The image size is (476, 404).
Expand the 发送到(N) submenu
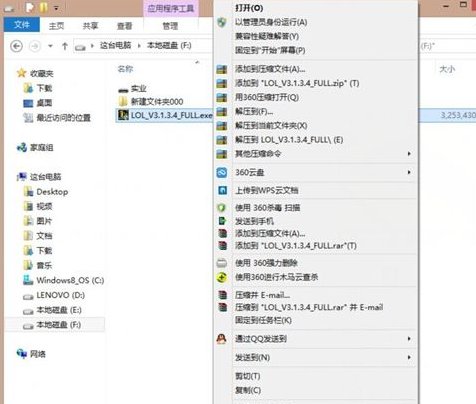315,357
